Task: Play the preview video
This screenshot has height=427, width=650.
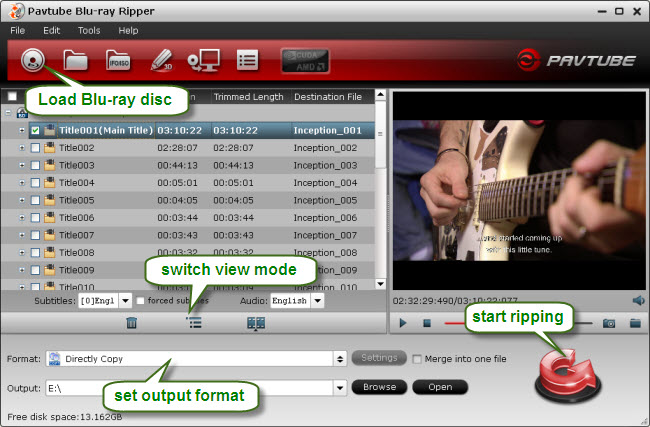Action: (x=403, y=323)
